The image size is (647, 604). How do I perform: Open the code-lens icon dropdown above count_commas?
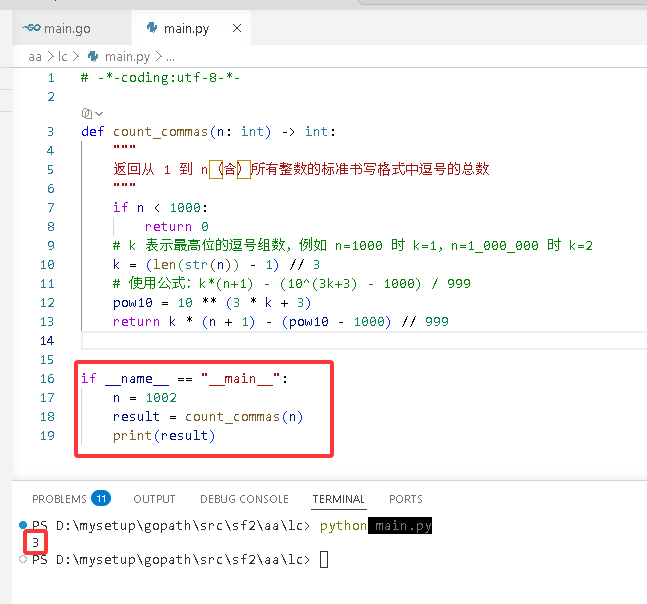[92, 113]
